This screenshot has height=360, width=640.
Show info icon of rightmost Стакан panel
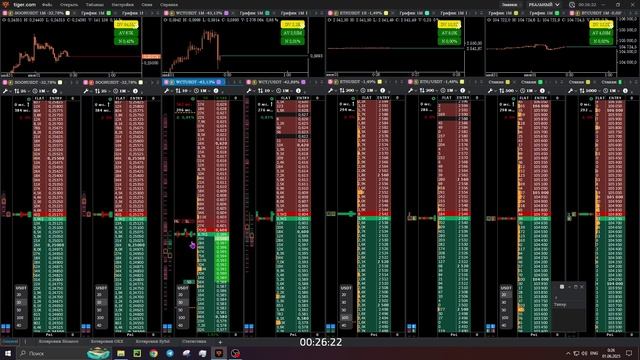[625, 91]
